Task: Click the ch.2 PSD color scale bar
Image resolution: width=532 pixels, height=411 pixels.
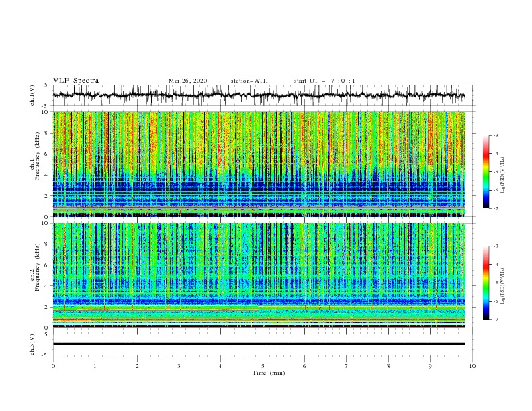Action: (486, 283)
